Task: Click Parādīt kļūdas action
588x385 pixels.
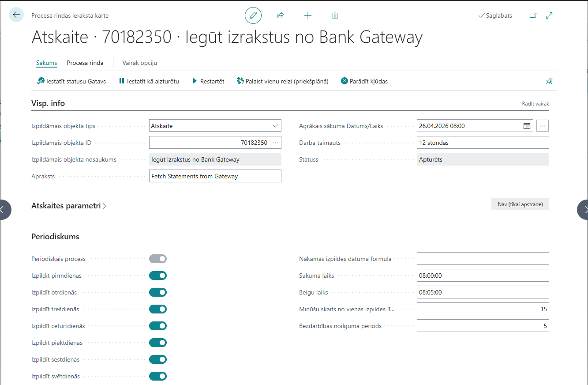Action: tap(364, 81)
